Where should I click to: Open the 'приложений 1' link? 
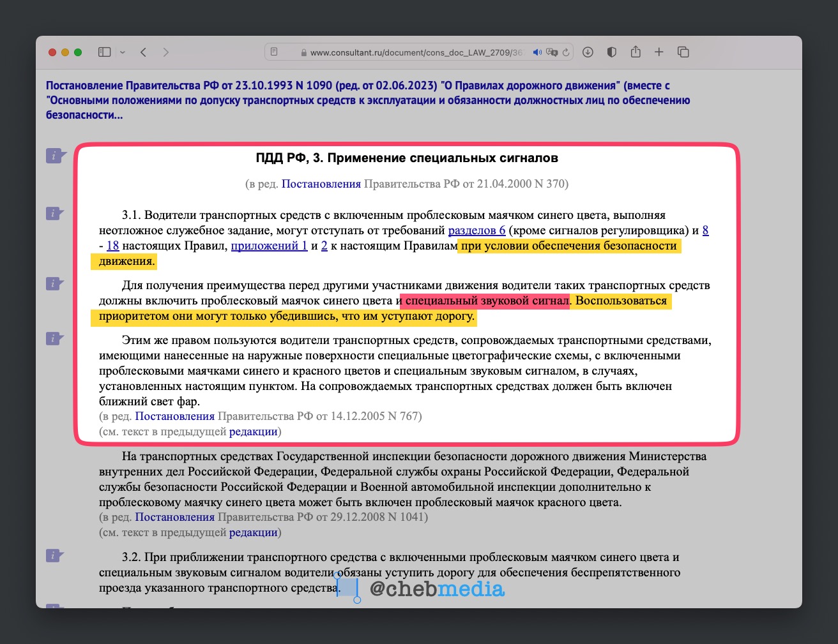(269, 246)
